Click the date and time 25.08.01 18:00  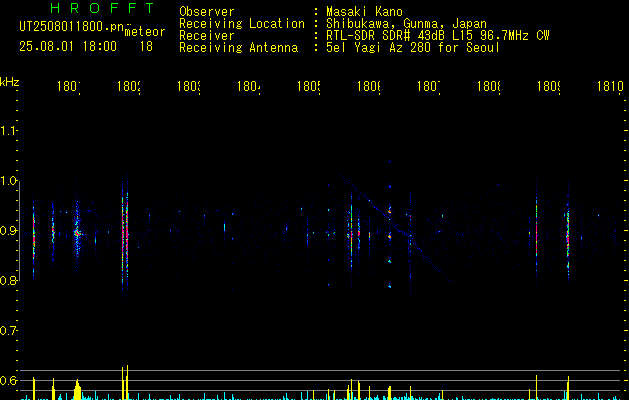(68, 47)
